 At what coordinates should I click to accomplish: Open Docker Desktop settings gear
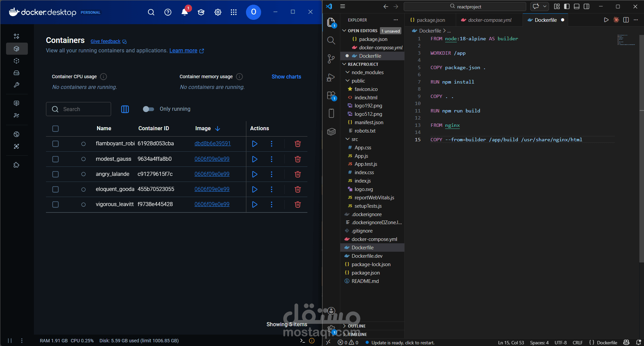tap(218, 12)
